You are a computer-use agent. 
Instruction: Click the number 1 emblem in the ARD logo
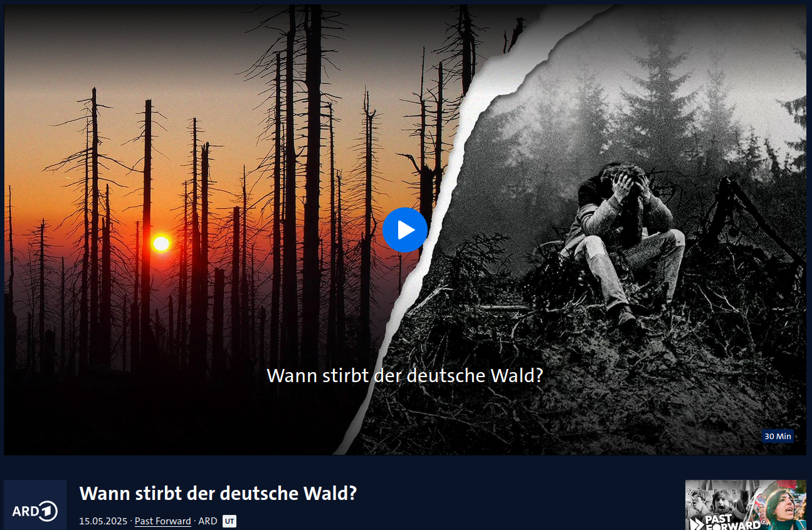coord(49,511)
